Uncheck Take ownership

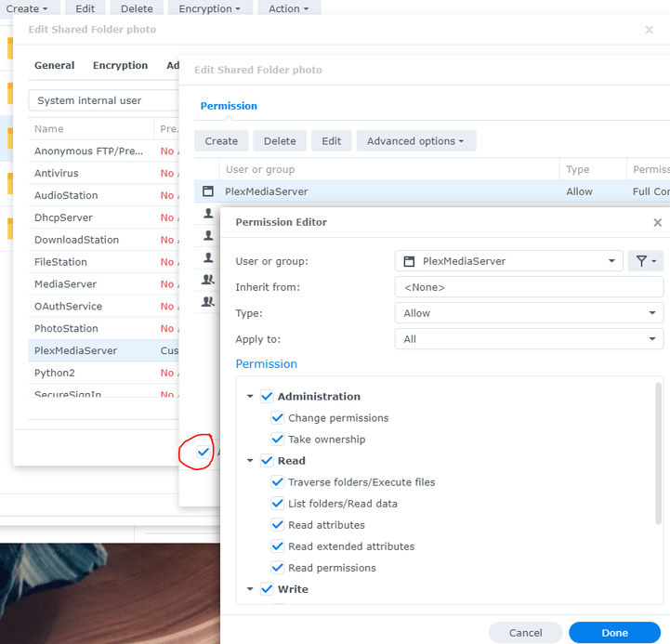tap(277, 439)
